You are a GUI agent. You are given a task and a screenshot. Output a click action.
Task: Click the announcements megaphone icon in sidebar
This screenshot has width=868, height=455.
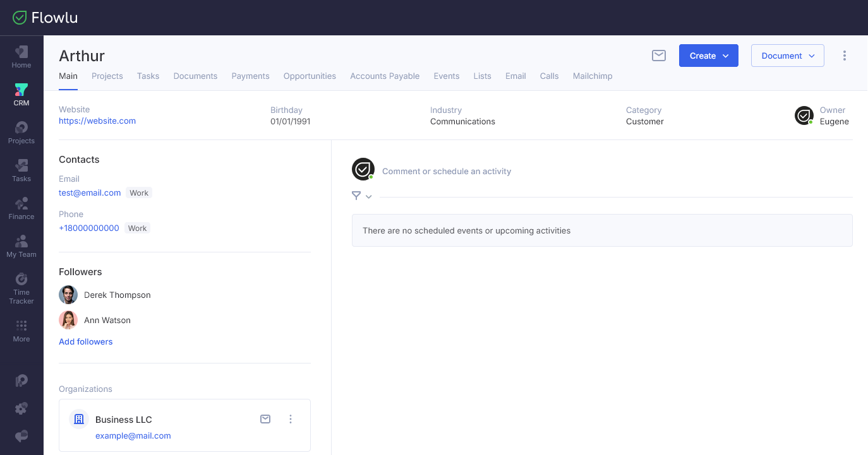pyautogui.click(x=21, y=436)
